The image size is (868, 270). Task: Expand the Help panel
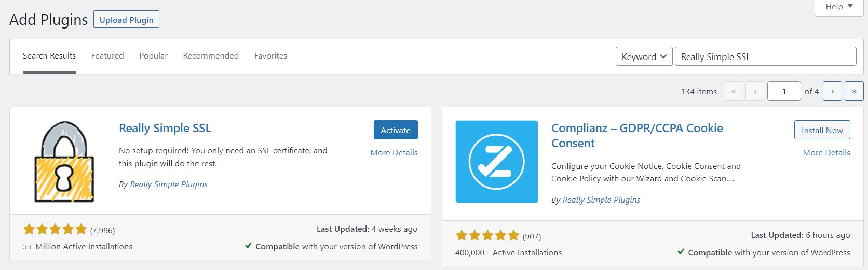pyautogui.click(x=838, y=7)
